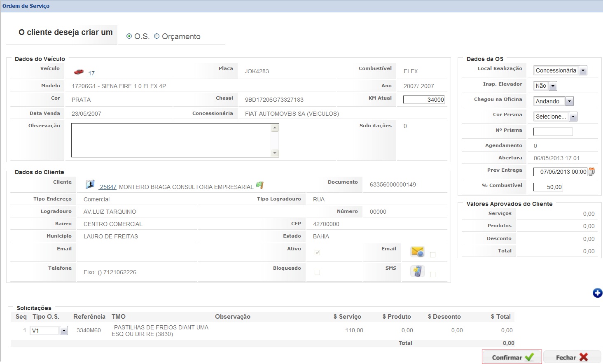Click the blue plus add solicitation icon
This screenshot has height=364, width=603.
coord(597,293)
